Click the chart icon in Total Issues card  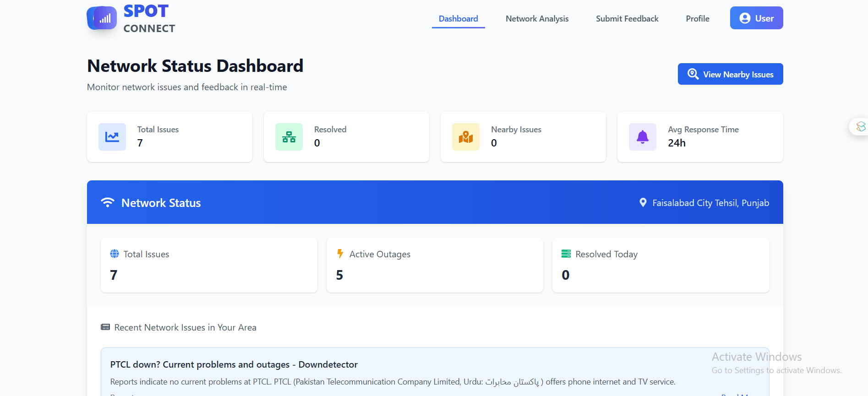(x=112, y=137)
